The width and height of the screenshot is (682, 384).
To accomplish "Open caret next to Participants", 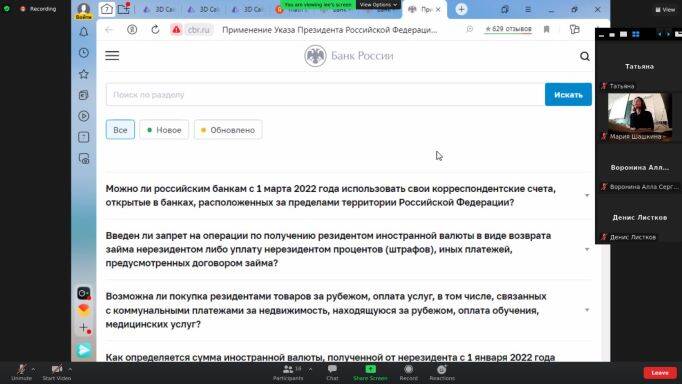I will (x=310, y=369).
